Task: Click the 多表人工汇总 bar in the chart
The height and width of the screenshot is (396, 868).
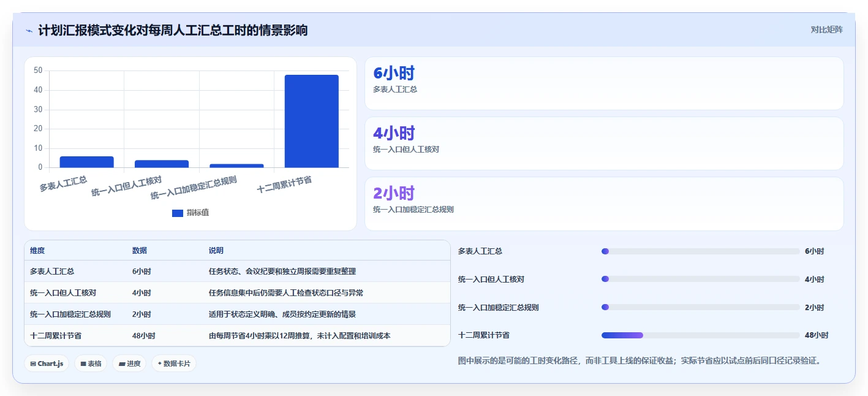Action: [x=86, y=162]
